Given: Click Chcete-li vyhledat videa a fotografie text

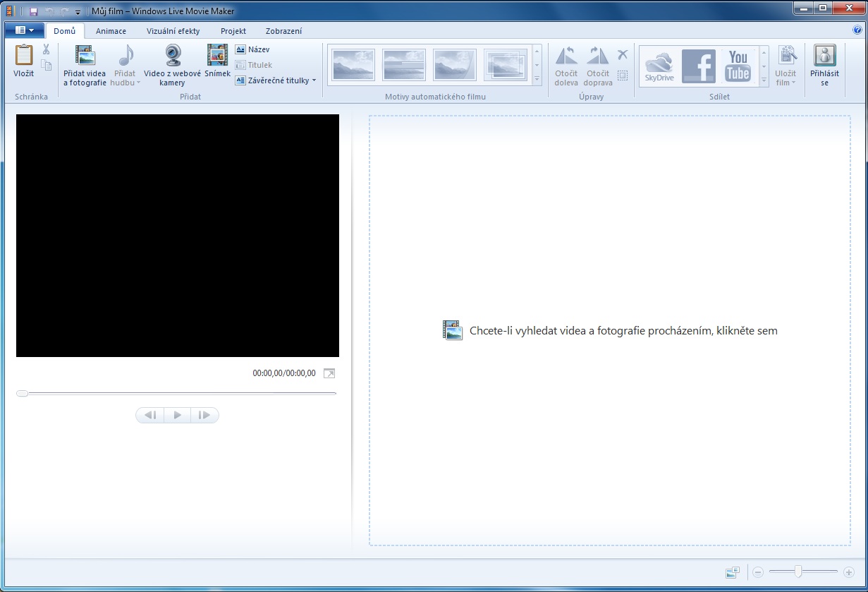Looking at the screenshot, I should pos(623,330).
